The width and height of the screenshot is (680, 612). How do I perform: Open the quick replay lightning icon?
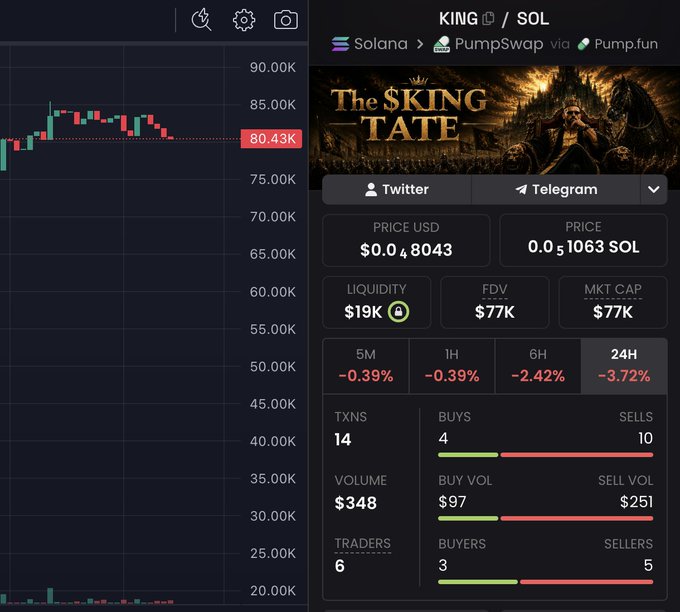[x=201, y=20]
